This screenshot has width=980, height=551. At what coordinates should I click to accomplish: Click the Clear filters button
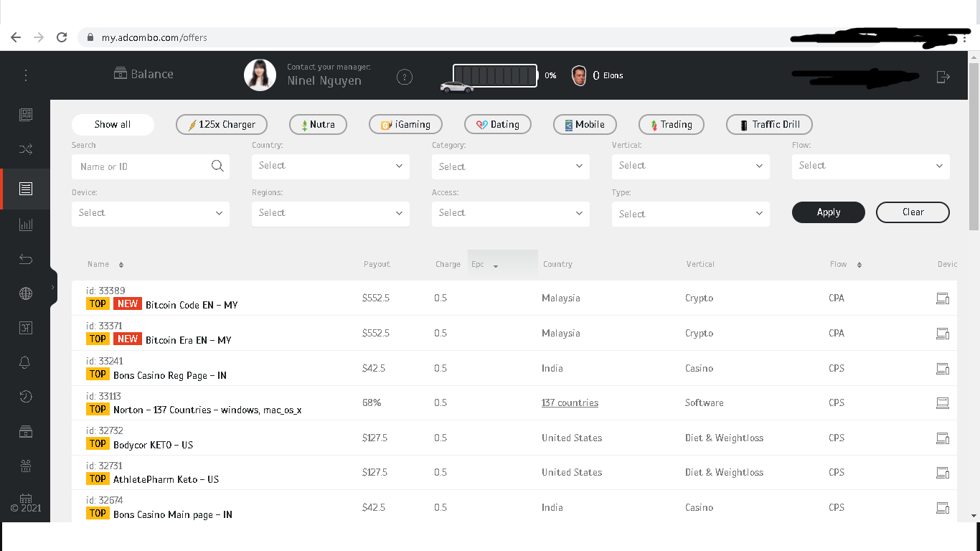click(x=913, y=212)
